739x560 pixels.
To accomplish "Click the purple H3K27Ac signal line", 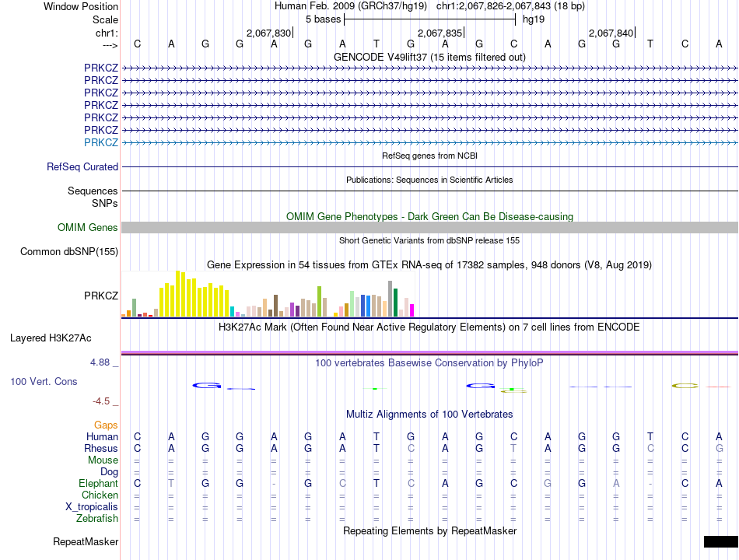I will (x=429, y=352).
